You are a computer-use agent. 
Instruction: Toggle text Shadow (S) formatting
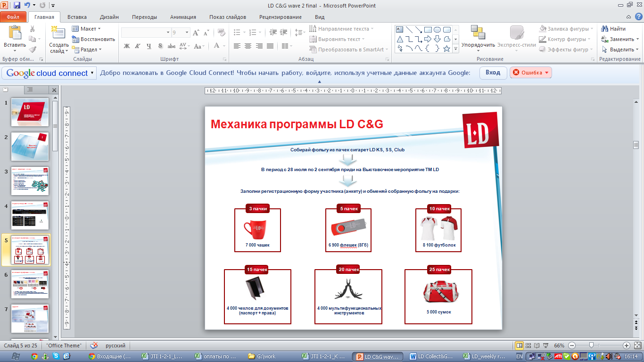tap(160, 46)
